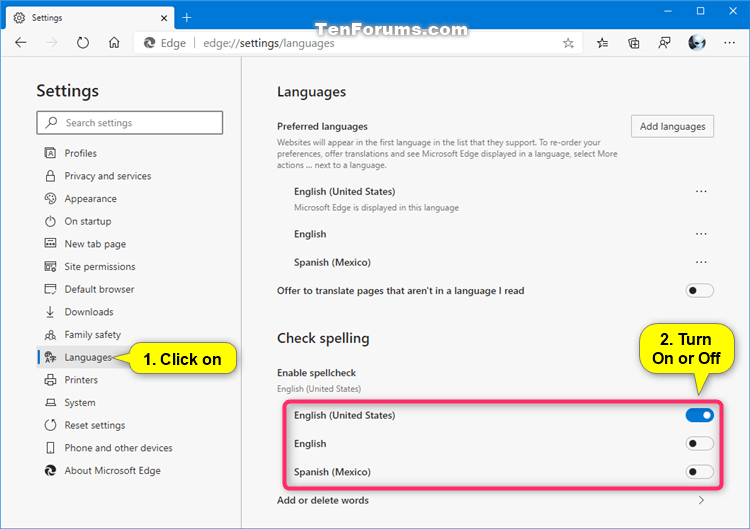
Task: Click the Downloads arrow icon
Action: point(50,312)
